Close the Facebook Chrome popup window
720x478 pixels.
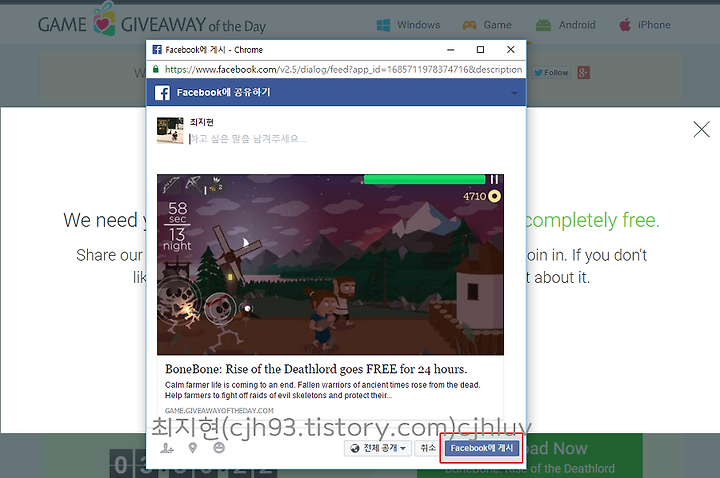(x=511, y=50)
